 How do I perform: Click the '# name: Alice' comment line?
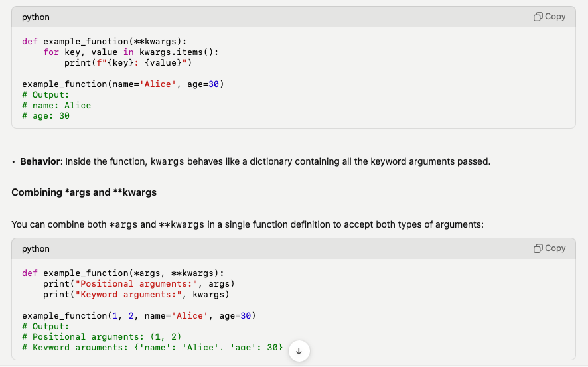(56, 106)
